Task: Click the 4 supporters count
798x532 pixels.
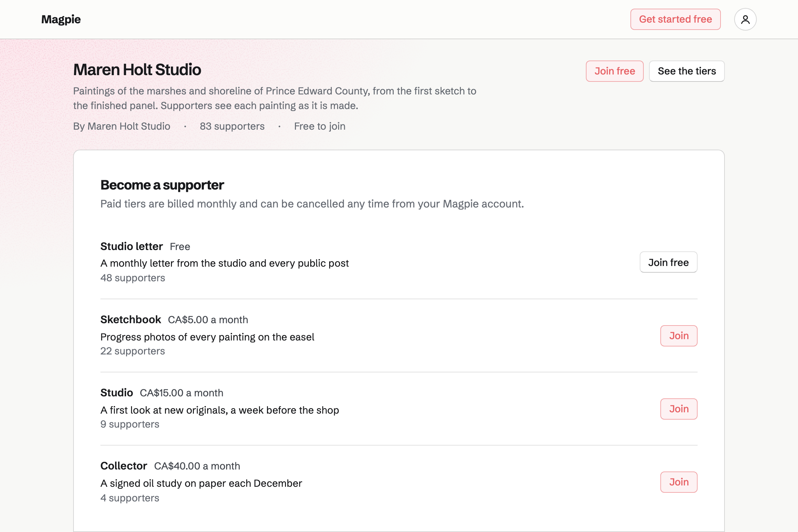Action: [130, 498]
